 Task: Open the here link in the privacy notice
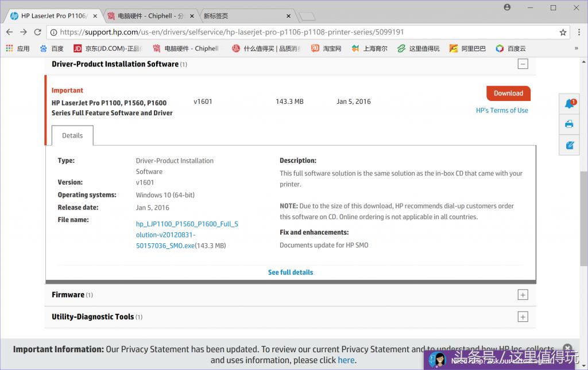coord(346,360)
